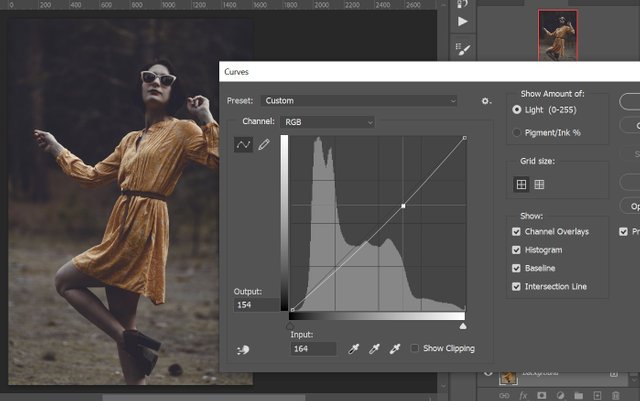Create a new layer
This screenshot has width=640, height=401.
click(x=597, y=395)
